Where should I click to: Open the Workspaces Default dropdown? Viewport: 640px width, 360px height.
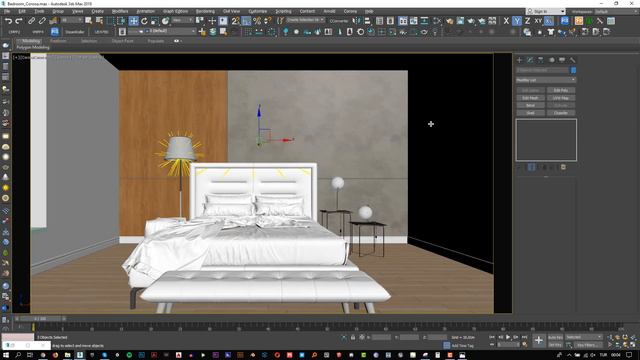[616, 11]
